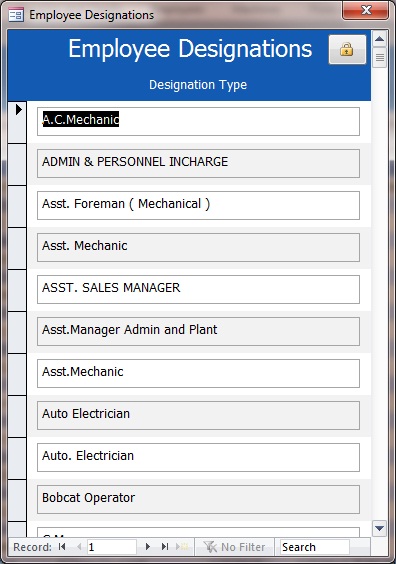Screen dimensions: 396x564
Task: Click the form icon in title bar
Action: pos(16,15)
